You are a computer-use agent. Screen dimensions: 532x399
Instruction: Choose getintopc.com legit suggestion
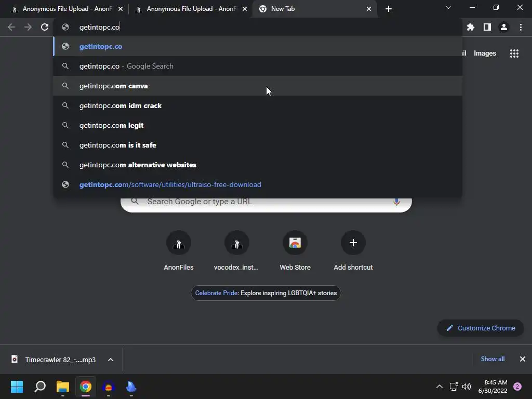coord(258,125)
